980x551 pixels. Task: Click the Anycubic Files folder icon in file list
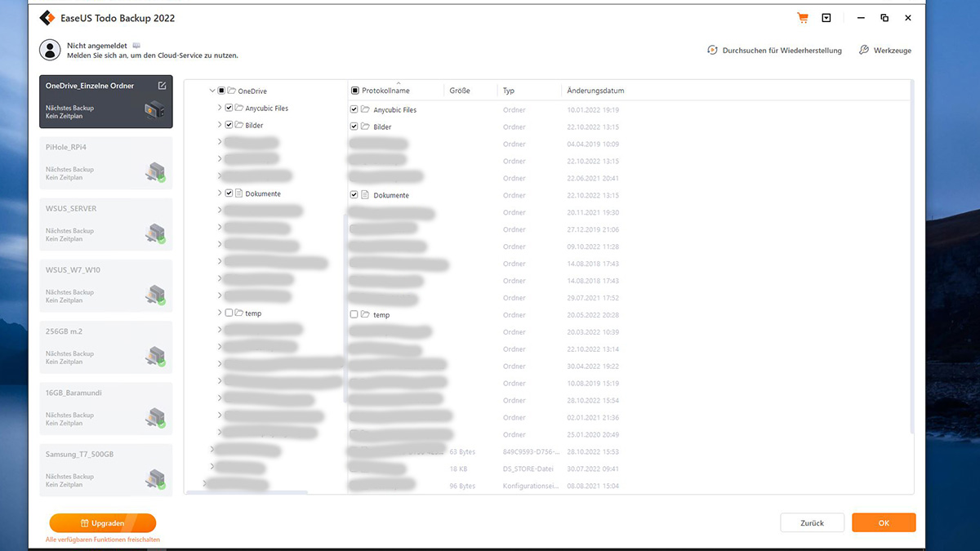pyautogui.click(x=365, y=109)
